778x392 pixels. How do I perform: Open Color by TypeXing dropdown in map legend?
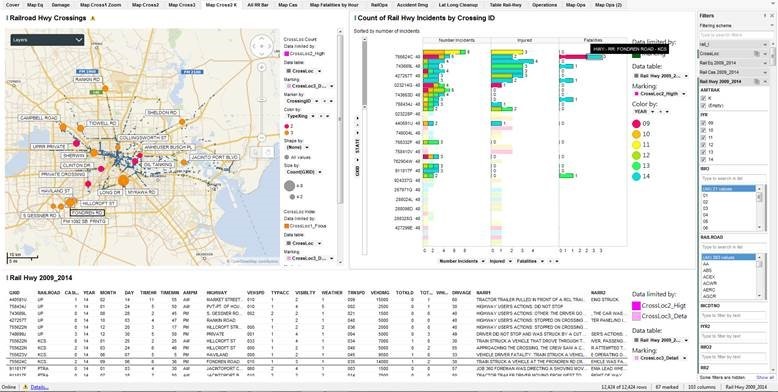tap(313, 116)
